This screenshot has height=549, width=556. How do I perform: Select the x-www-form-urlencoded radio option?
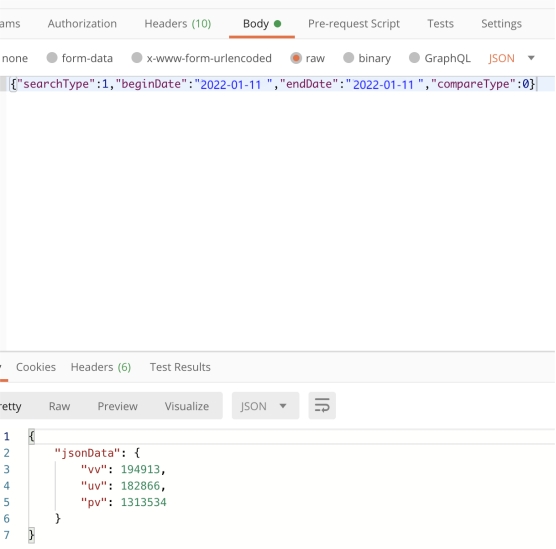click(x=137, y=58)
